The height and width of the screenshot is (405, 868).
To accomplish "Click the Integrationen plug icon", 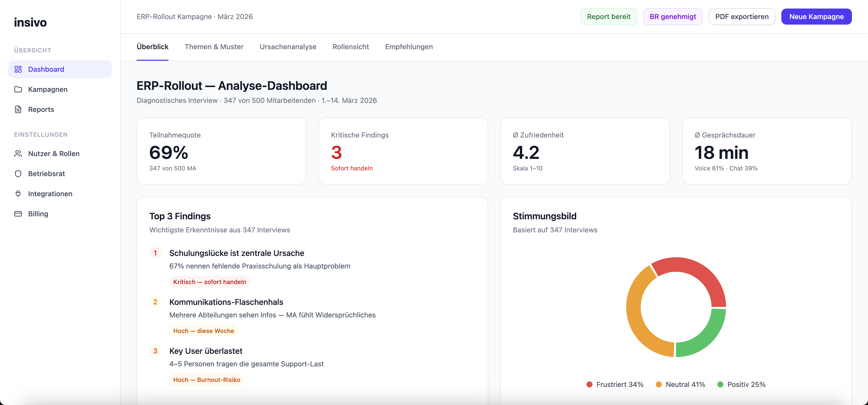I will (x=18, y=193).
